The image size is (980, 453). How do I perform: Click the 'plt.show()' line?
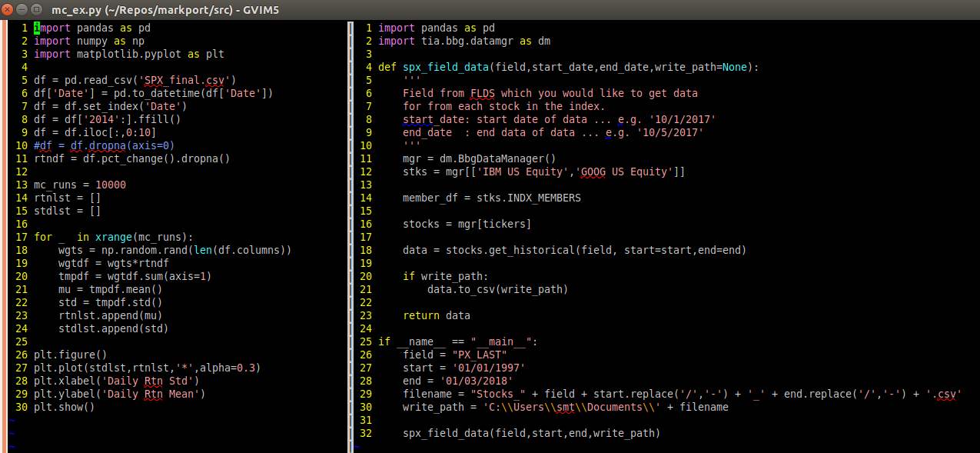[65, 407]
